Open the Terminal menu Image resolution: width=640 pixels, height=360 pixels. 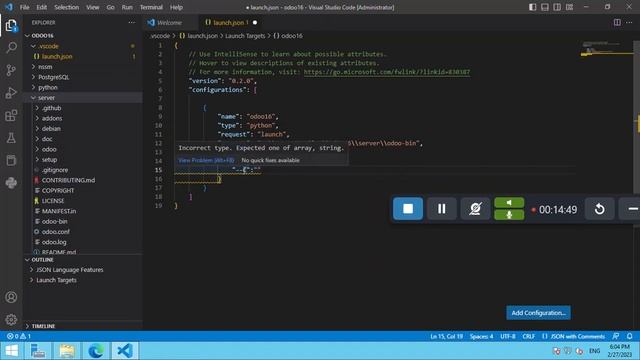[x=151, y=7]
